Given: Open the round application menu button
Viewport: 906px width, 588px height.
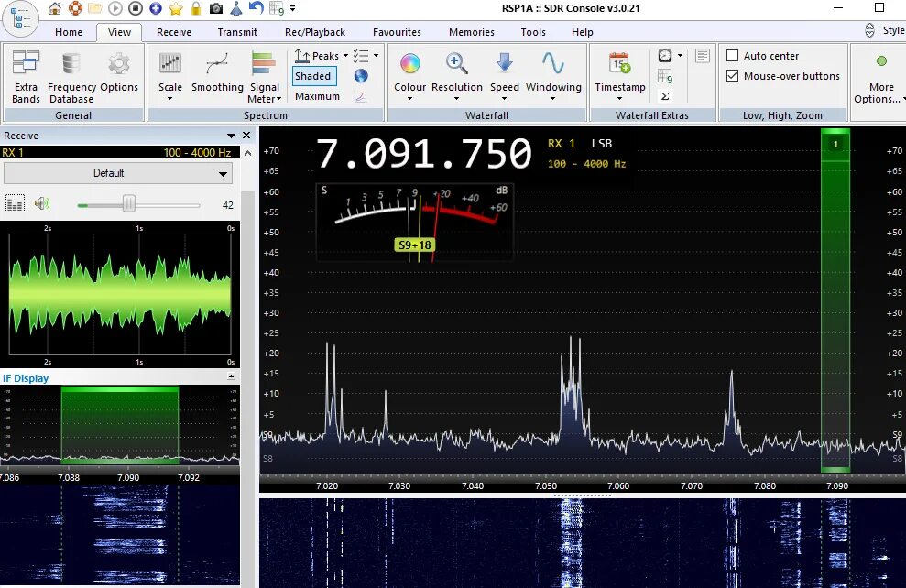Looking at the screenshot, I should coord(20,18).
